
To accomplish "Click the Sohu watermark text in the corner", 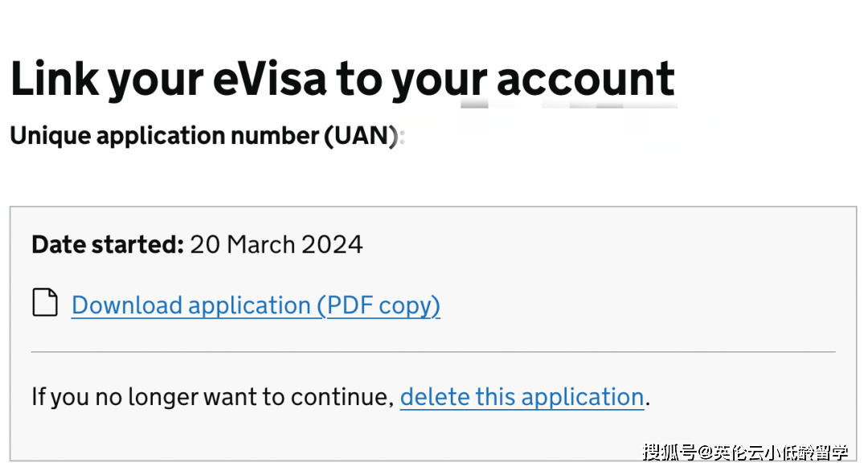I will pos(744,452).
